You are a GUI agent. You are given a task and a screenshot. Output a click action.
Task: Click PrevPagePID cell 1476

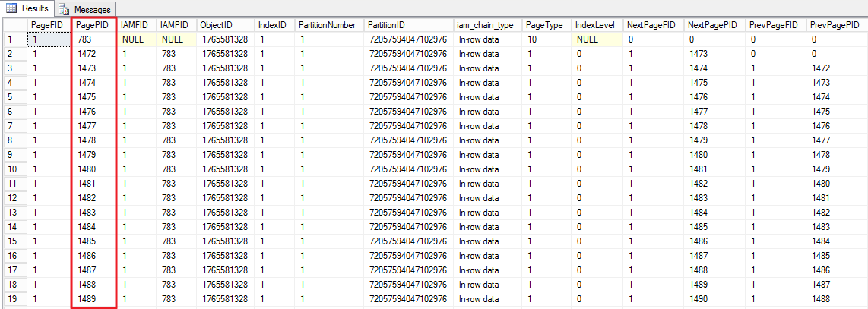(836, 126)
